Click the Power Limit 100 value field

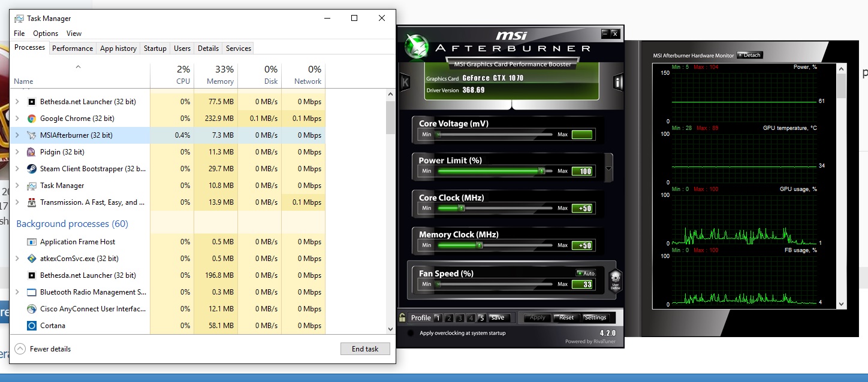(582, 171)
